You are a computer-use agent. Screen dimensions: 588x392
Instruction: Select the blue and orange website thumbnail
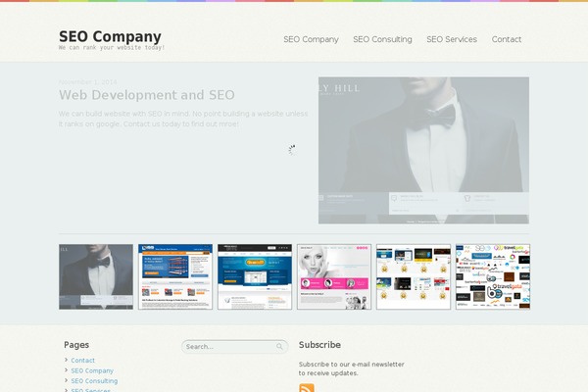(x=175, y=276)
